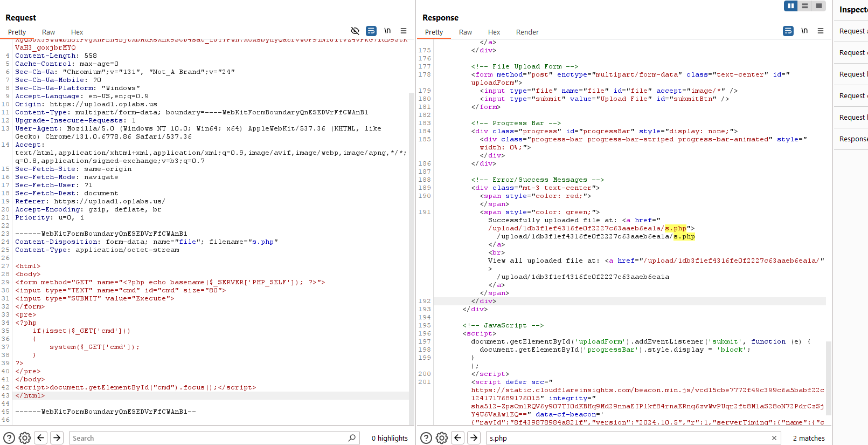Select combined tabbed layout icon
This screenshot has height=445, width=868.
click(819, 6)
